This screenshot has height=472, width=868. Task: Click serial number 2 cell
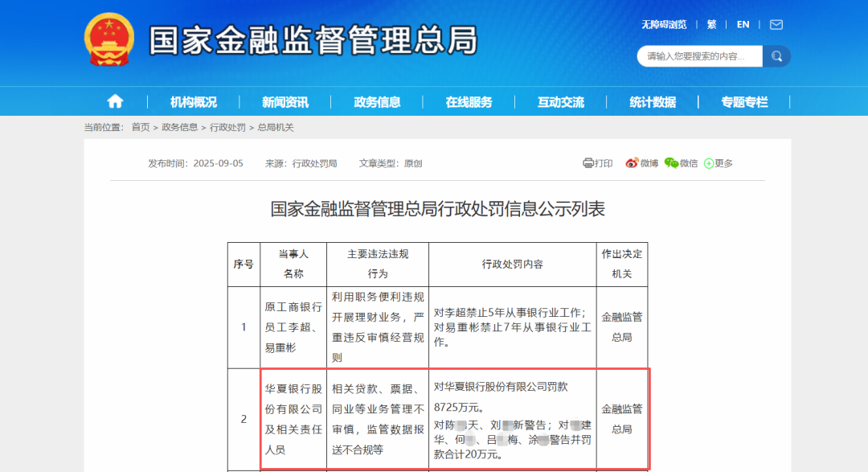[244, 420]
